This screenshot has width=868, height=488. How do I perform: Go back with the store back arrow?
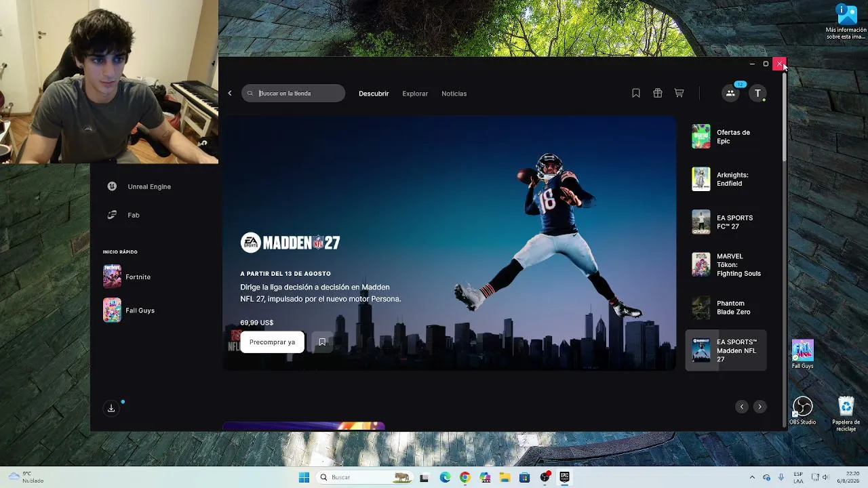(x=230, y=94)
